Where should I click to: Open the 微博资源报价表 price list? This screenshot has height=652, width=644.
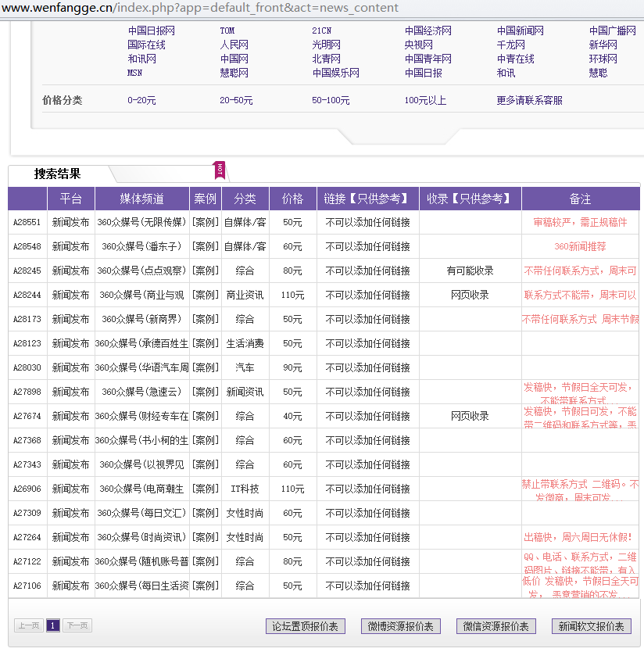(401, 626)
